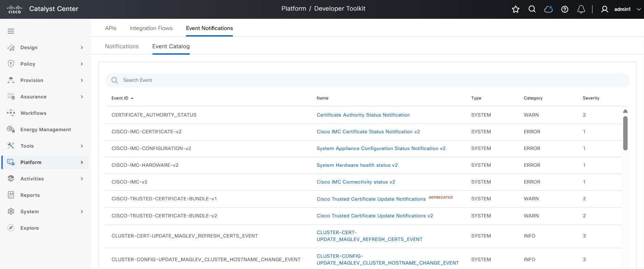Open global search magnifier icon
644x269 pixels.
(532, 9)
